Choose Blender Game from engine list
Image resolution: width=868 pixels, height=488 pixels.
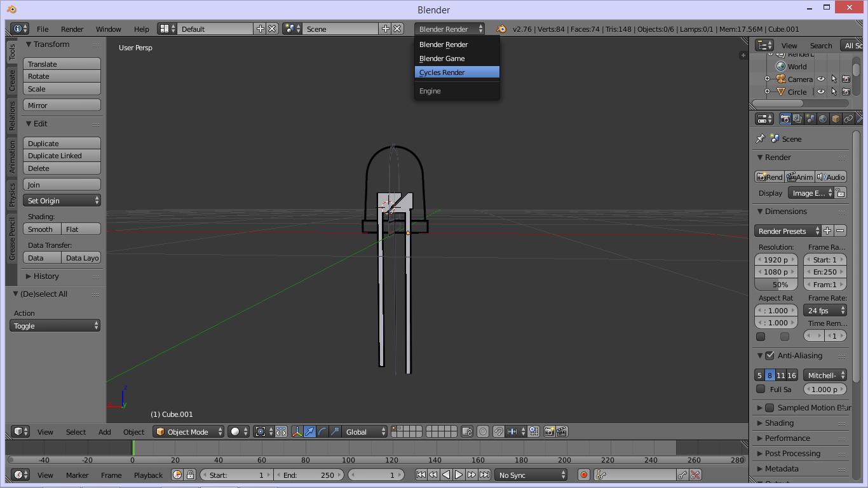tap(457, 58)
